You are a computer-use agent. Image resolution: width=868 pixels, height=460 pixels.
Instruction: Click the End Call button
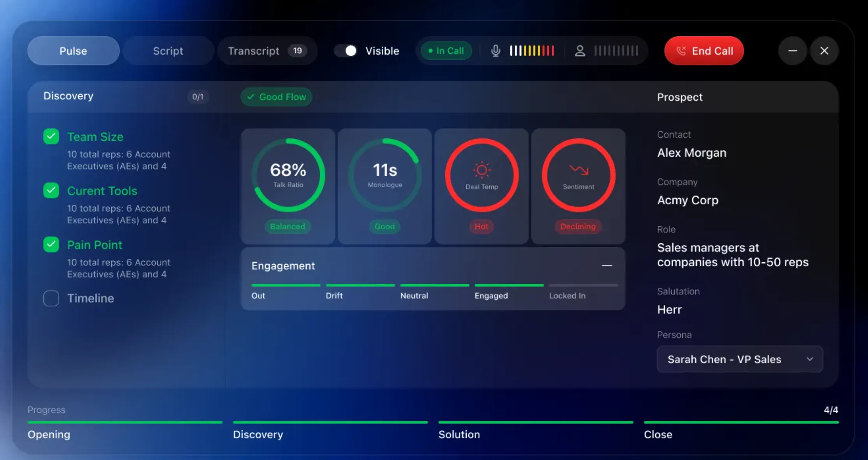704,51
